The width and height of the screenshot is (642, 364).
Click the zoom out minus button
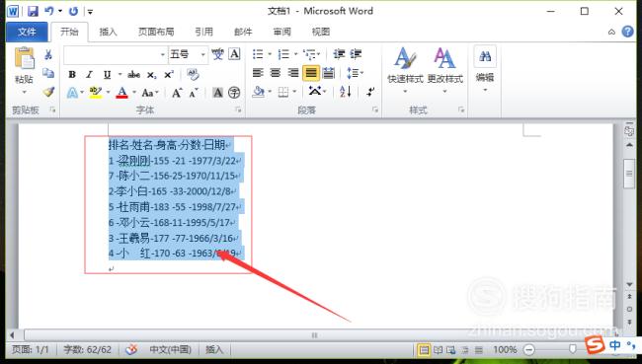coord(529,349)
